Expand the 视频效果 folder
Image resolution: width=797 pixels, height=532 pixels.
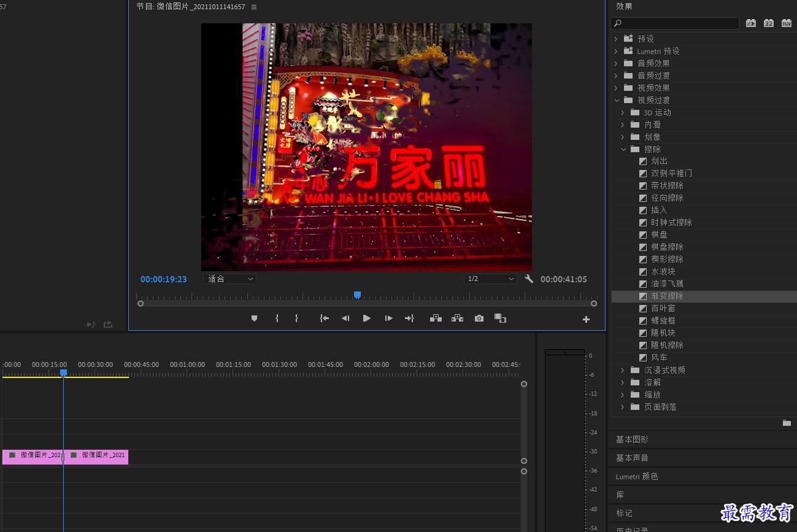tap(616, 88)
